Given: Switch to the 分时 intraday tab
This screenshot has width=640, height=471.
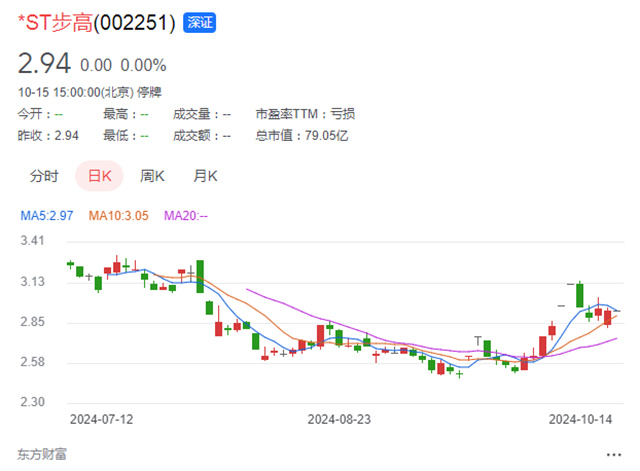Looking at the screenshot, I should click(44, 176).
